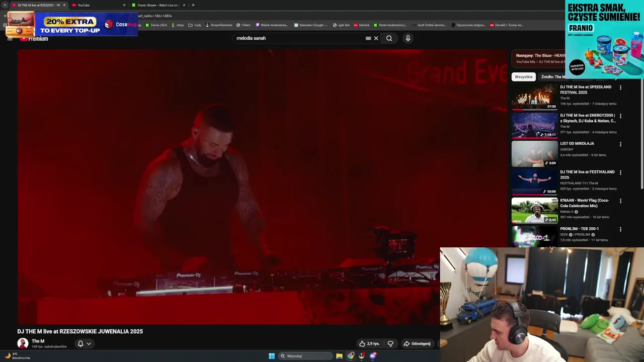Open the tab search dropdown arrow

[x=5, y=5]
